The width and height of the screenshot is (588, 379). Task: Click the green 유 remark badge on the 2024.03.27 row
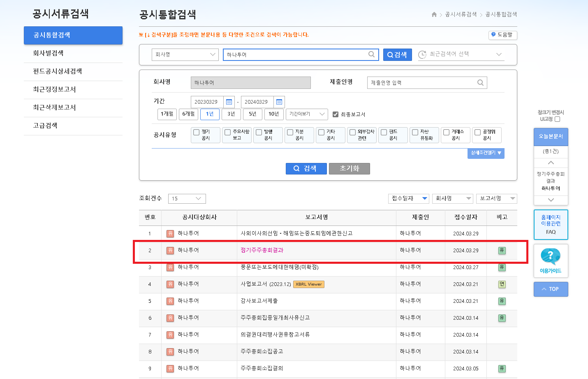[502, 267]
